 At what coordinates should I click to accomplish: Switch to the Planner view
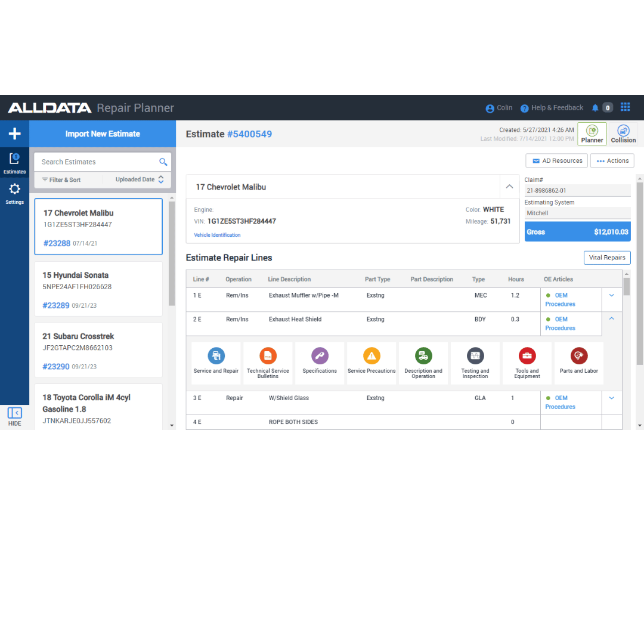(x=592, y=134)
